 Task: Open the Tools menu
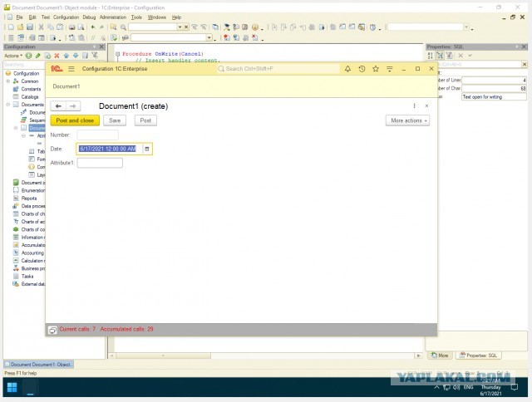click(x=136, y=17)
